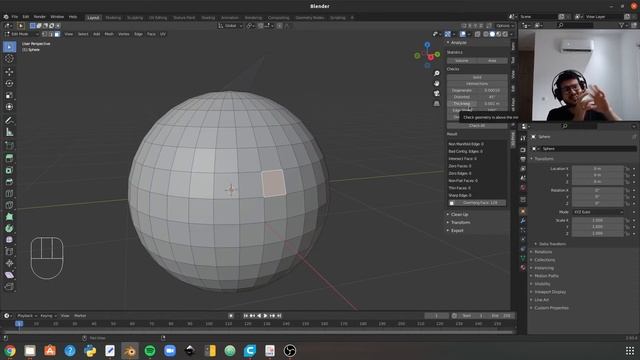This screenshot has width=640, height=360.
Task: Select the Transform tool
Action: [x=9, y=107]
